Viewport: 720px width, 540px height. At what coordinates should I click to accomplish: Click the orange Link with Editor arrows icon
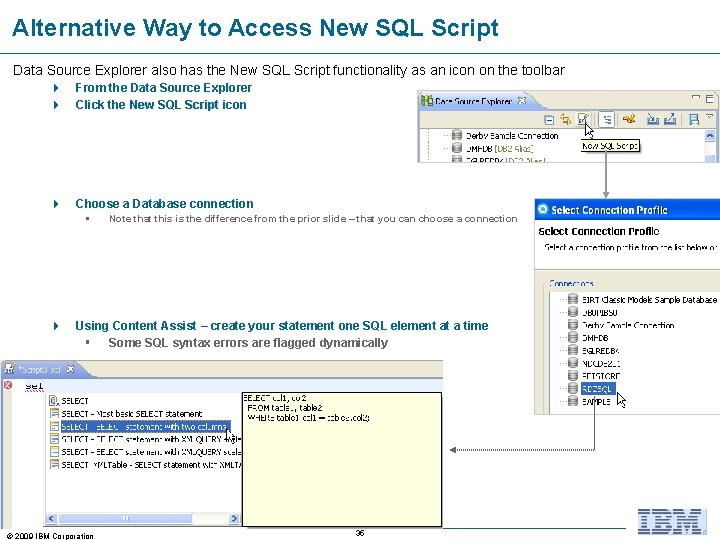[x=565, y=119]
